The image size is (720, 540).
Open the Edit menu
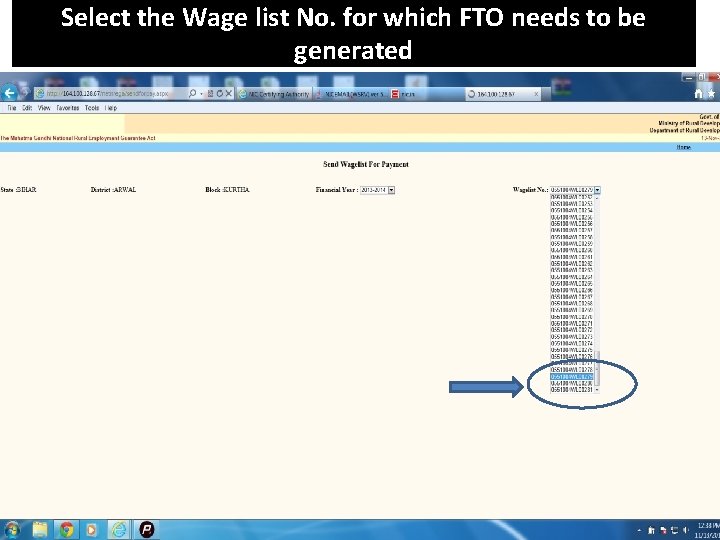(27, 108)
